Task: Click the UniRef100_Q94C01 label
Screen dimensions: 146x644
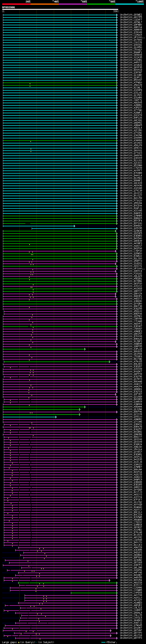Action: [131, 148]
